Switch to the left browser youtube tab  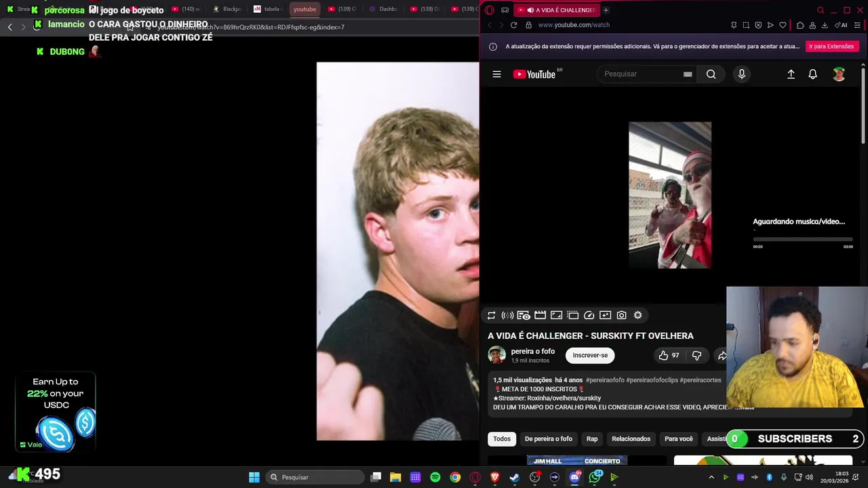304,9
